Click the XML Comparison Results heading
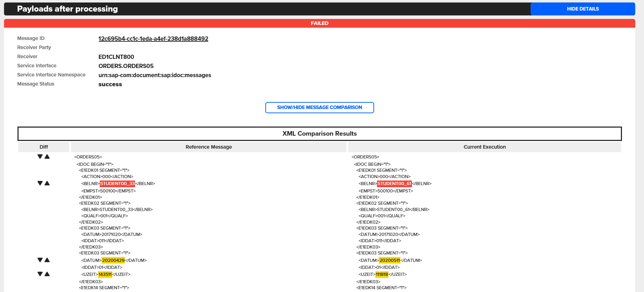The width and height of the screenshot is (644, 292). [319, 134]
